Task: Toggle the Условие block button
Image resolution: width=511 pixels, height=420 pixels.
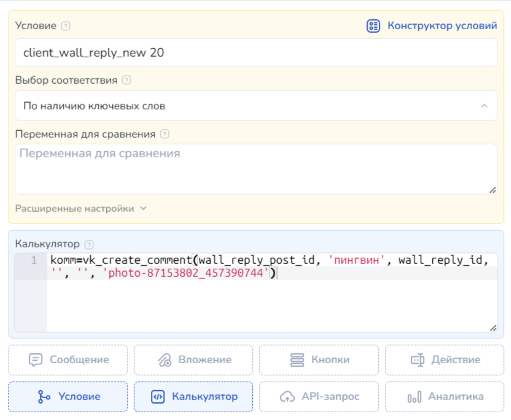Action: [68, 397]
